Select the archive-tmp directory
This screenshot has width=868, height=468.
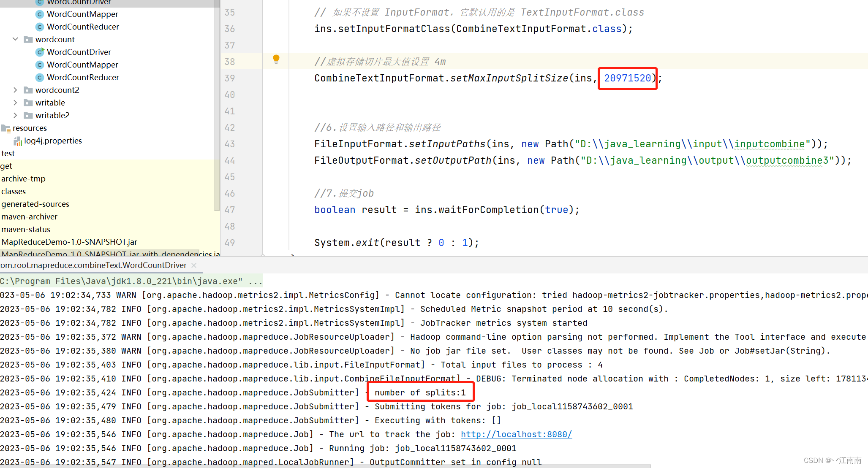pyautogui.click(x=23, y=179)
